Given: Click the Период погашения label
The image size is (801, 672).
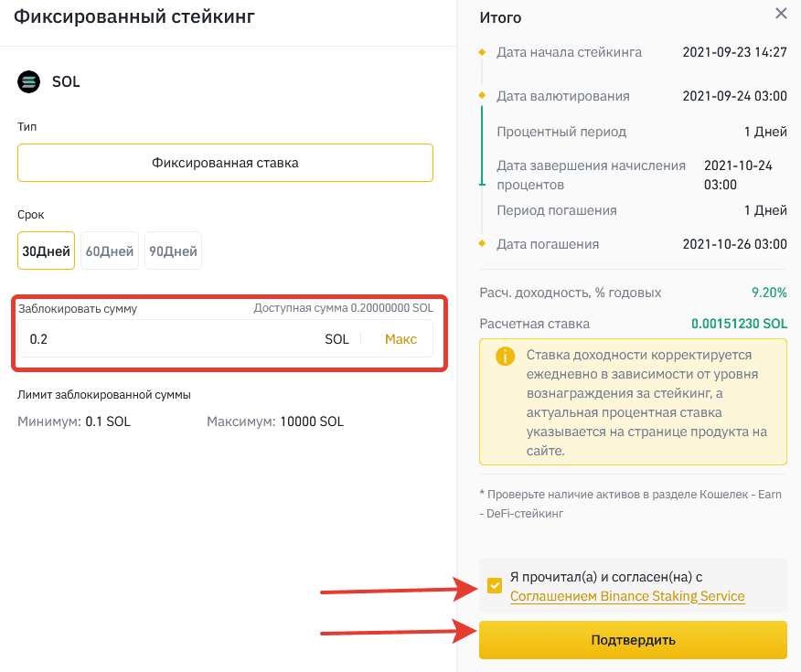Looking at the screenshot, I should (x=557, y=210).
